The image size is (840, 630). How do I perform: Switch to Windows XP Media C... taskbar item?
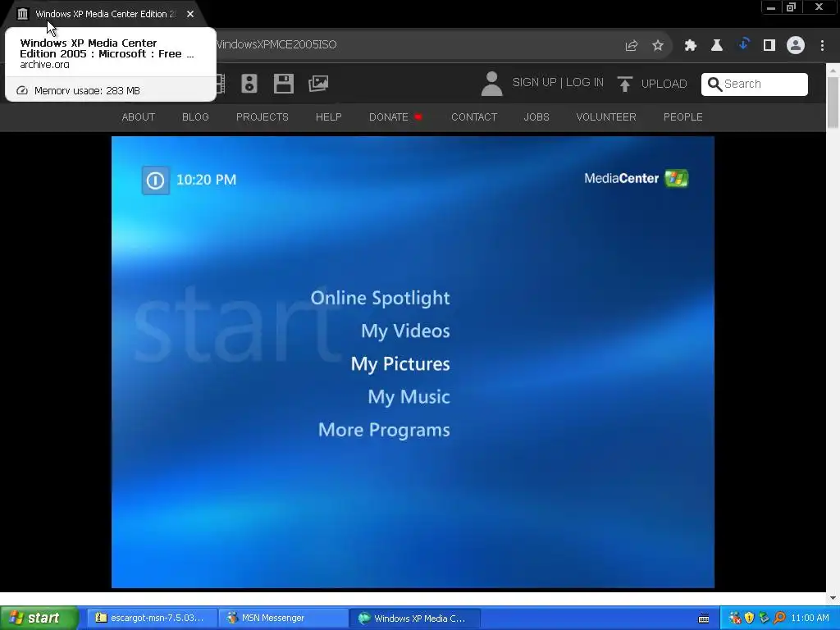pyautogui.click(x=414, y=619)
